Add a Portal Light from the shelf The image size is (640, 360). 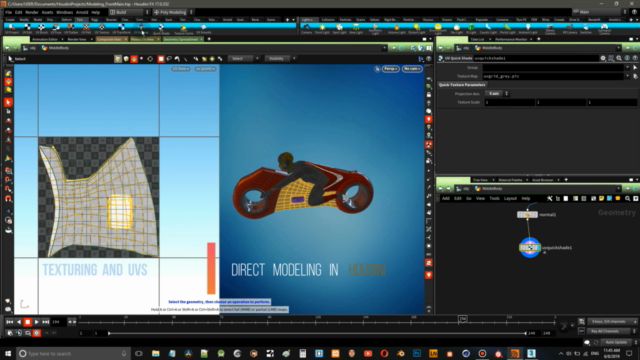click(x=507, y=29)
